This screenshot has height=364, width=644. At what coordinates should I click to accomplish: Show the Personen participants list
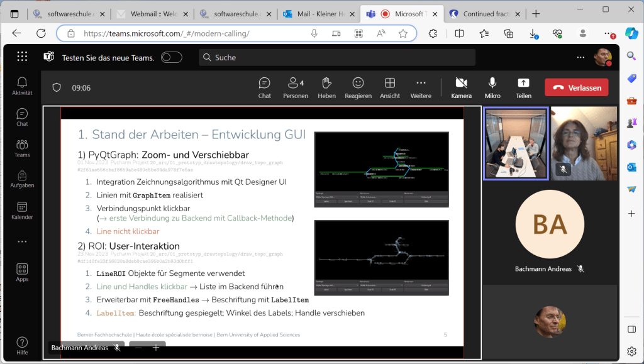tap(295, 87)
